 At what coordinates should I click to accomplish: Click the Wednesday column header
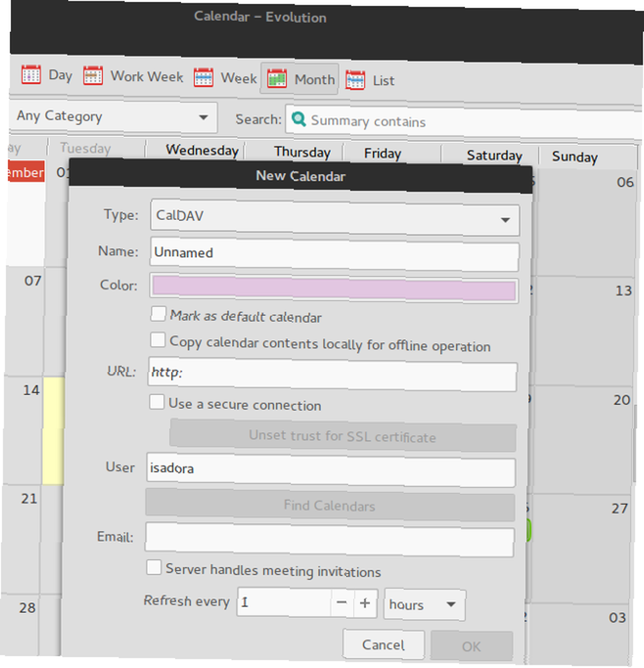(x=202, y=150)
